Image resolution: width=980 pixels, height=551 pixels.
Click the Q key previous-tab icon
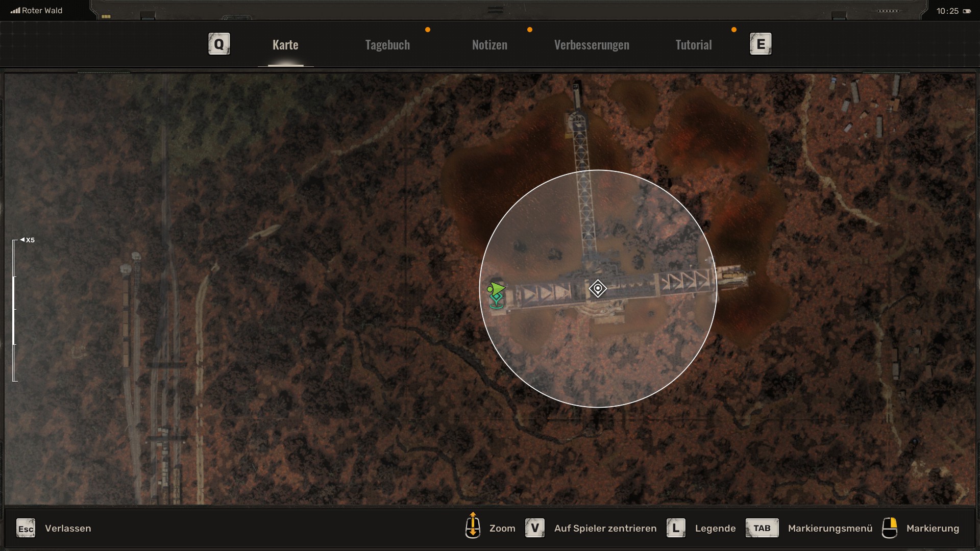tap(219, 44)
